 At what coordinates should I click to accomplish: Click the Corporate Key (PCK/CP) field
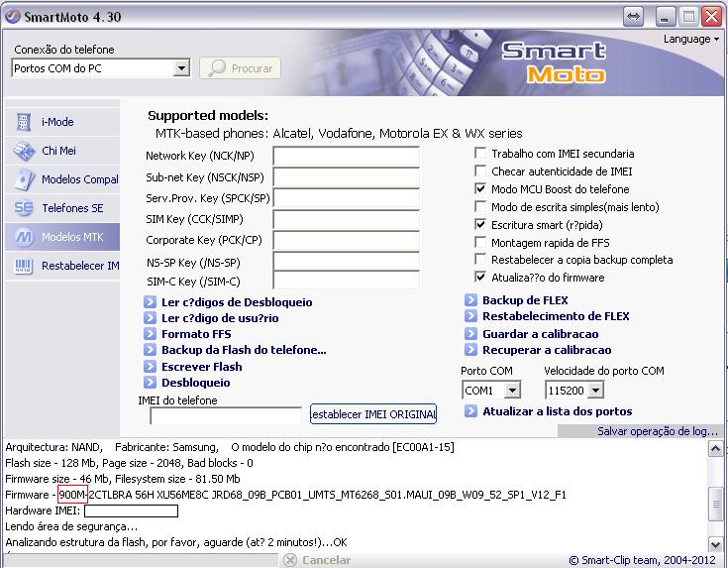347,240
